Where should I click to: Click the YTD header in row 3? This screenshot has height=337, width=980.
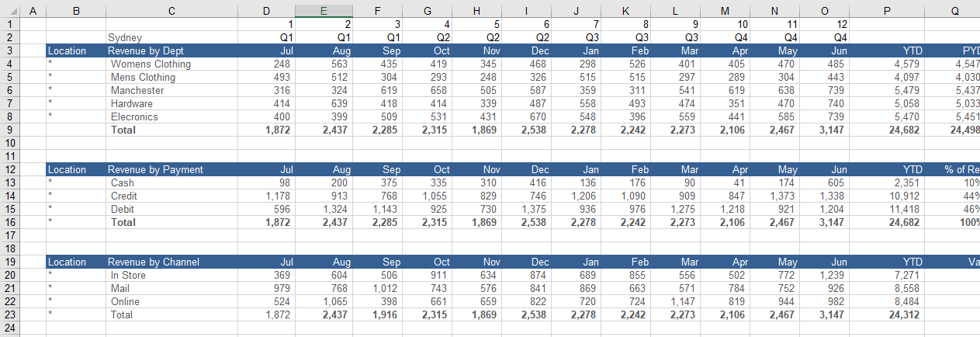[887, 50]
